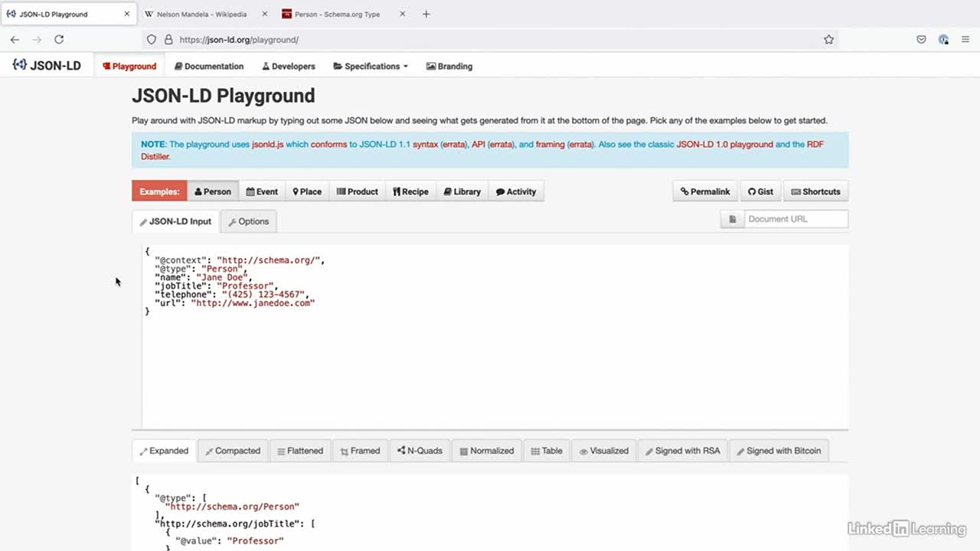Load the Recipe example
Image resolution: width=980 pixels, height=551 pixels.
point(410,191)
